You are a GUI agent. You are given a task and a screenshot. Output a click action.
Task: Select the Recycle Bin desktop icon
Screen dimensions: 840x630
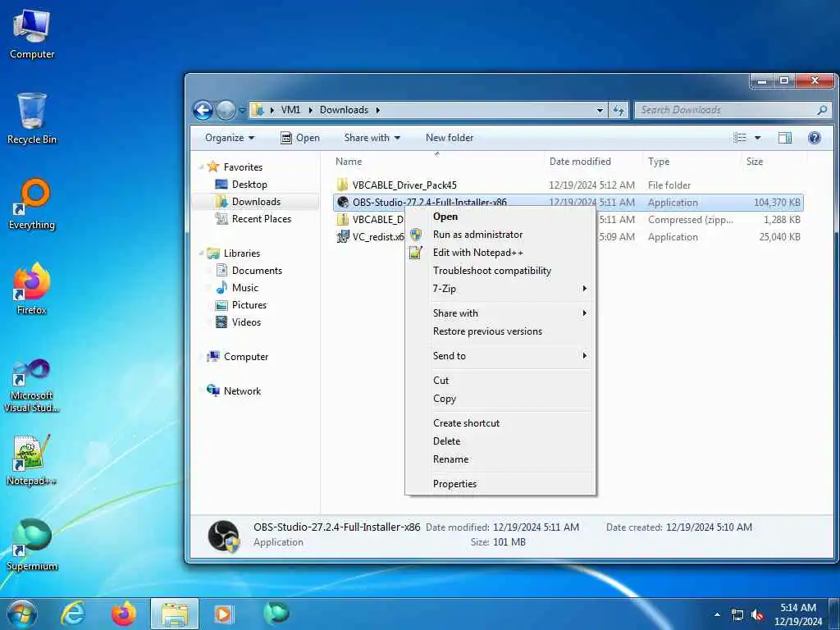pyautogui.click(x=32, y=118)
